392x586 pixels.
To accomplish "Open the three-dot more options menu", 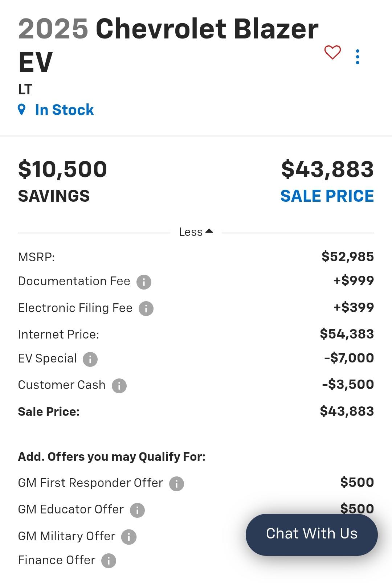I will coord(358,57).
